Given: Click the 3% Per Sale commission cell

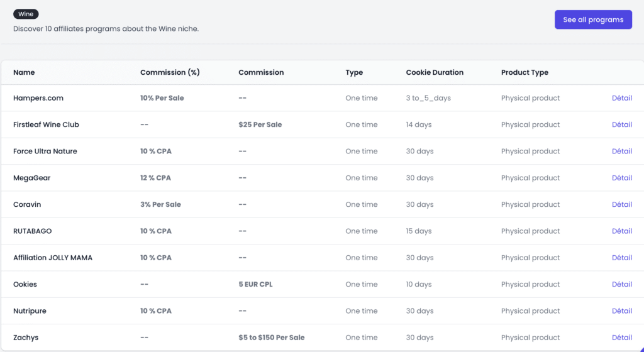Looking at the screenshot, I should tap(160, 204).
